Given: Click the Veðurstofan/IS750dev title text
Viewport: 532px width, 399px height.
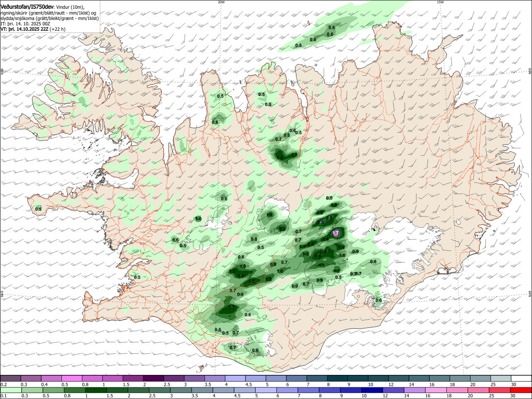Looking at the screenshot, I should coord(27,7).
